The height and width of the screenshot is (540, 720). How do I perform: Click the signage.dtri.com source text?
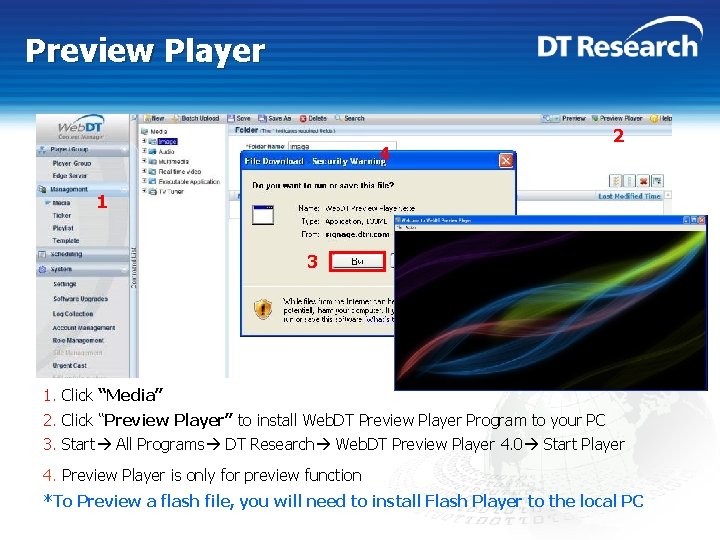point(357,234)
